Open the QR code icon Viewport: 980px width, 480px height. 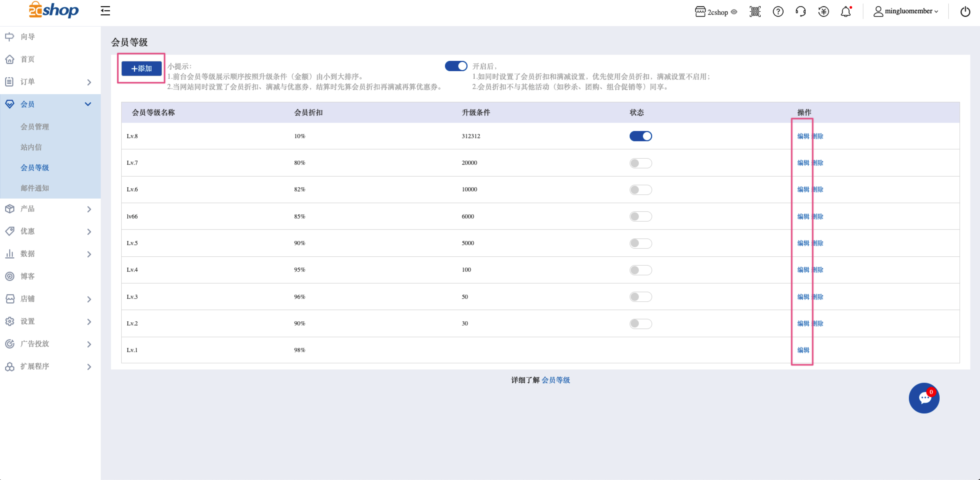tap(755, 12)
